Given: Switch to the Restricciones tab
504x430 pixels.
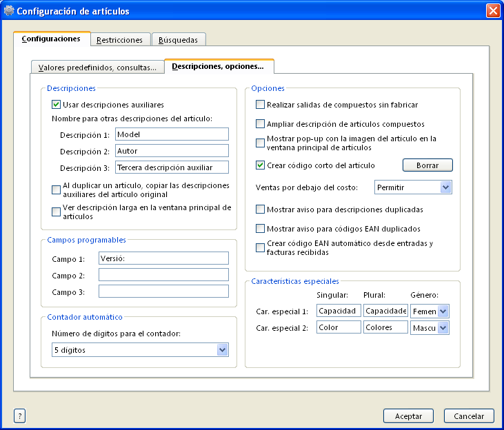Looking at the screenshot, I should [120, 40].
